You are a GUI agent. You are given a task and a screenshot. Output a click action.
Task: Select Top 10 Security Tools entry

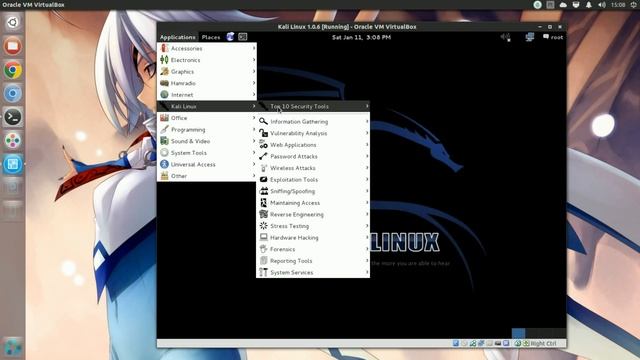tap(313, 106)
